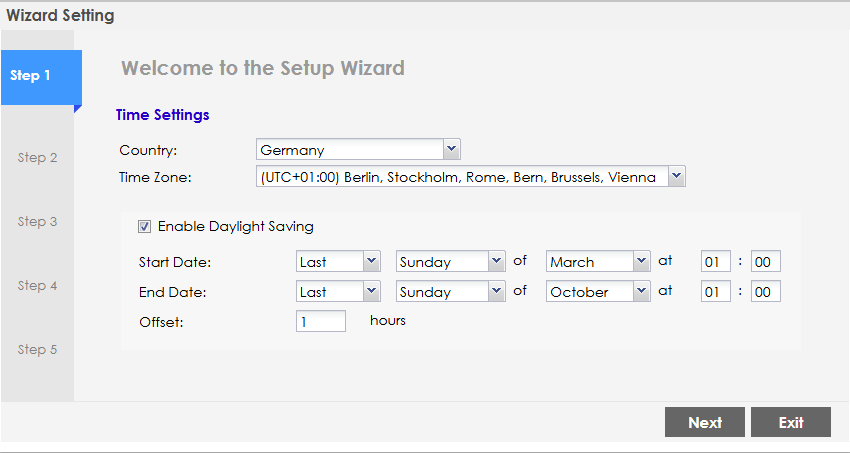The image size is (850, 453).
Task: Click the Start Date hour field
Action: tap(716, 262)
